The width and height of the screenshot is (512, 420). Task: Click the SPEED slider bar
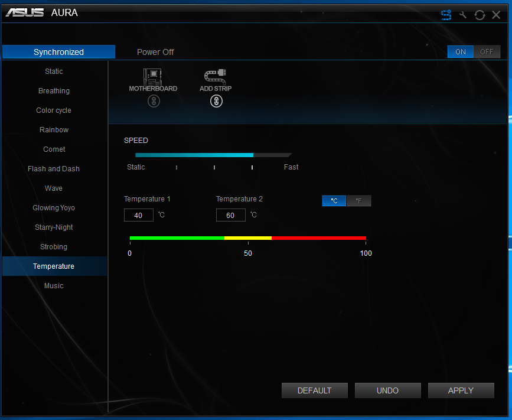(x=214, y=155)
